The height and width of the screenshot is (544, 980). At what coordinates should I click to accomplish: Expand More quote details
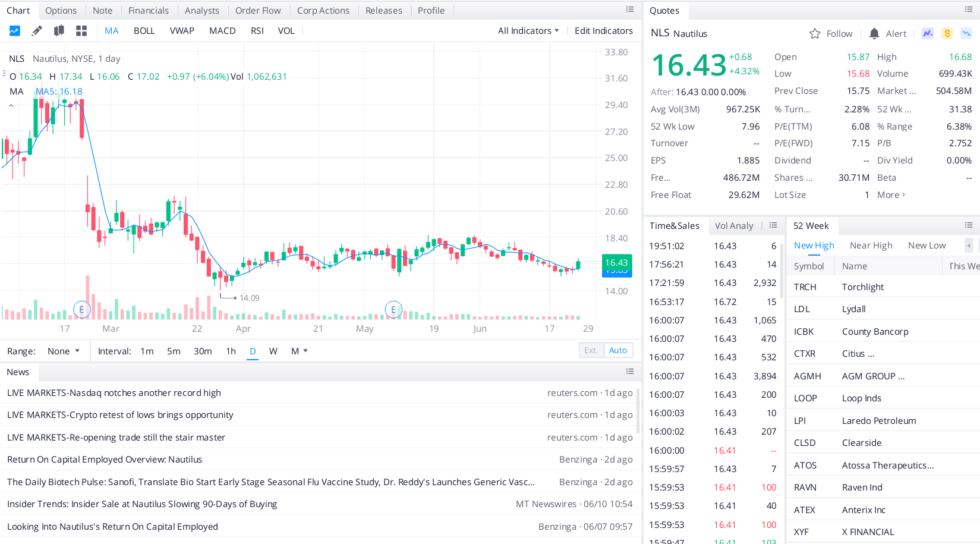(891, 195)
